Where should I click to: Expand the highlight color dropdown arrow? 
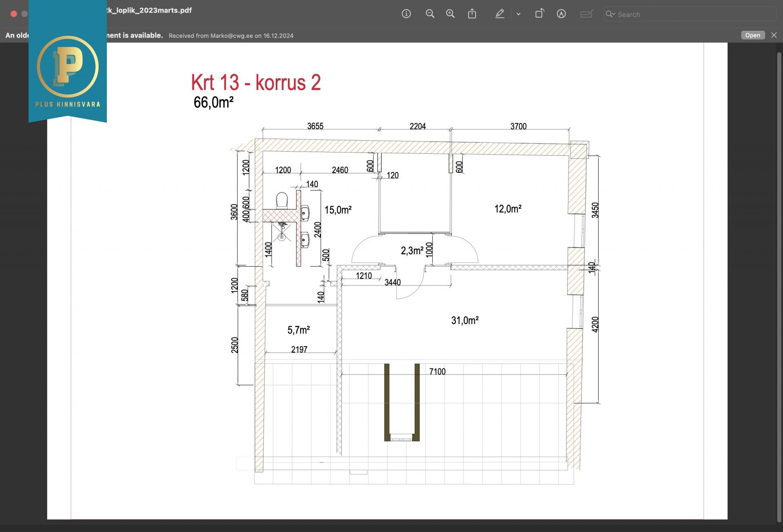(x=518, y=14)
